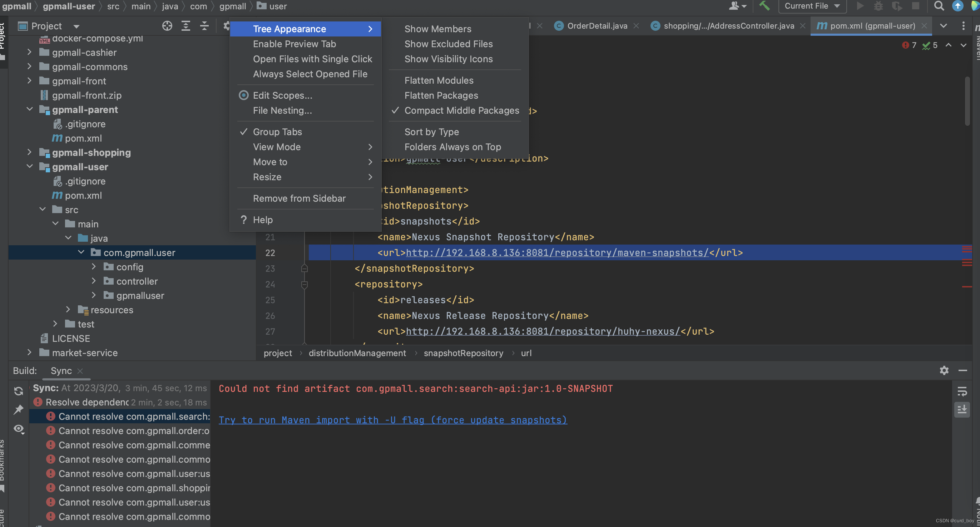Enable Flatten Packages option
The width and height of the screenshot is (980, 527).
coord(455,95)
